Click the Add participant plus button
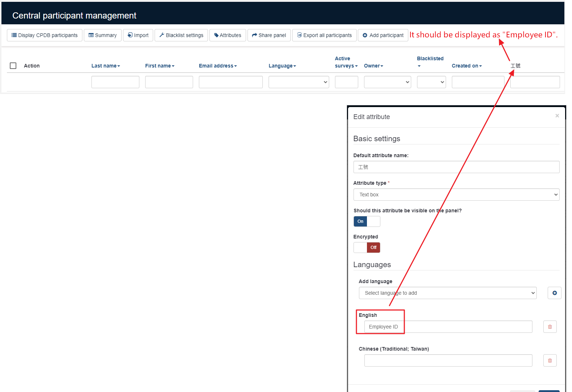The width and height of the screenshot is (572, 392). (383, 35)
